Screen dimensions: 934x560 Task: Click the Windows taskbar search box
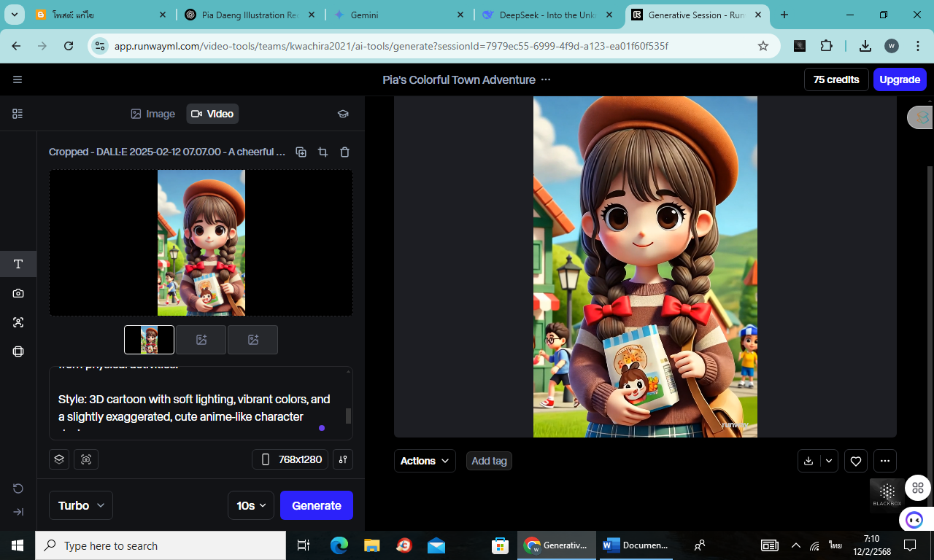click(x=161, y=545)
